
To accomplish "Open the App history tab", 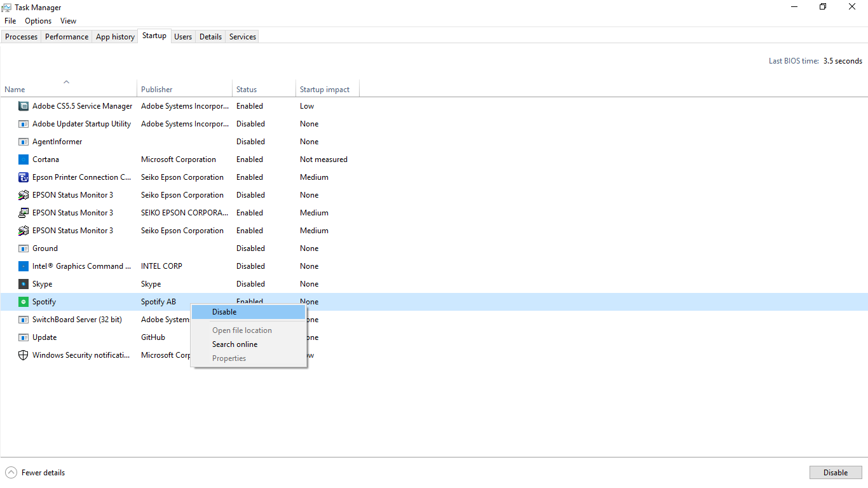I will pos(115,37).
